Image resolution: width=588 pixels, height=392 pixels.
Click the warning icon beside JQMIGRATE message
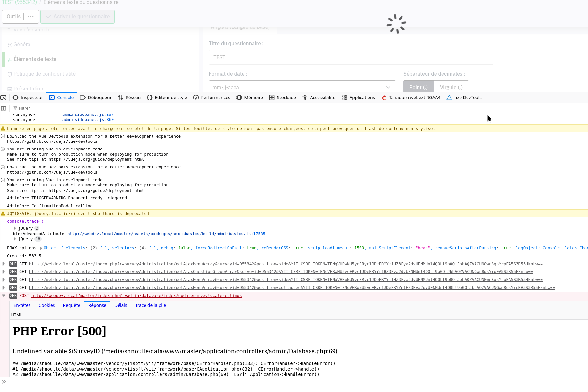point(3,214)
